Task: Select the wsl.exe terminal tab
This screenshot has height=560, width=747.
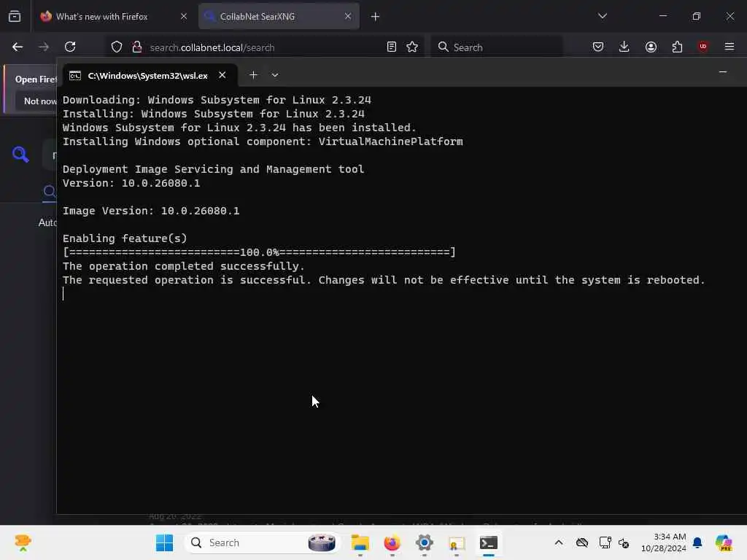Action: point(147,75)
